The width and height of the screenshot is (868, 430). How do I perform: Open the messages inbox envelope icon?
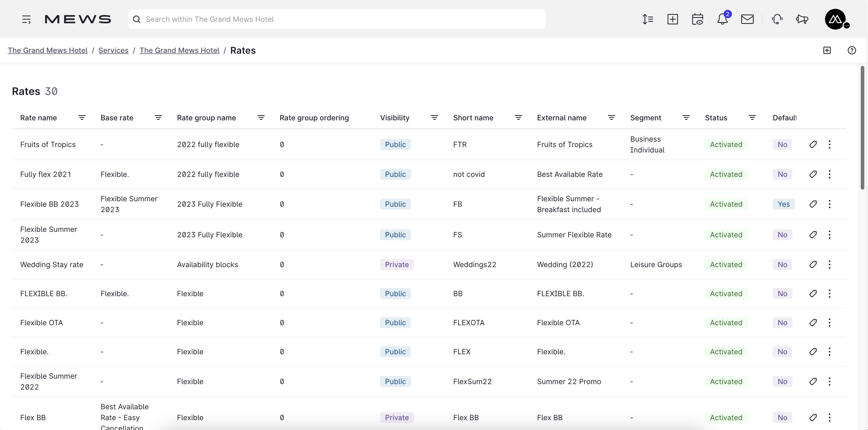748,19
